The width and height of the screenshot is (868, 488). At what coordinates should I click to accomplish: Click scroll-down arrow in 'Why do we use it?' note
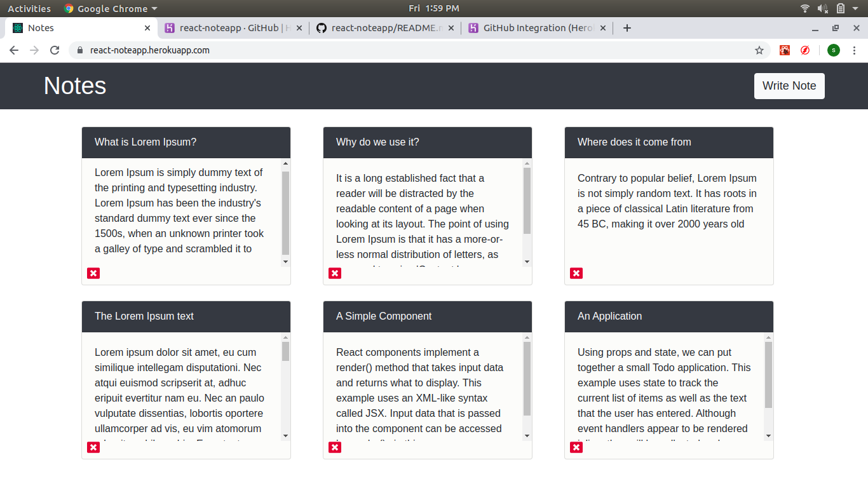click(x=527, y=261)
